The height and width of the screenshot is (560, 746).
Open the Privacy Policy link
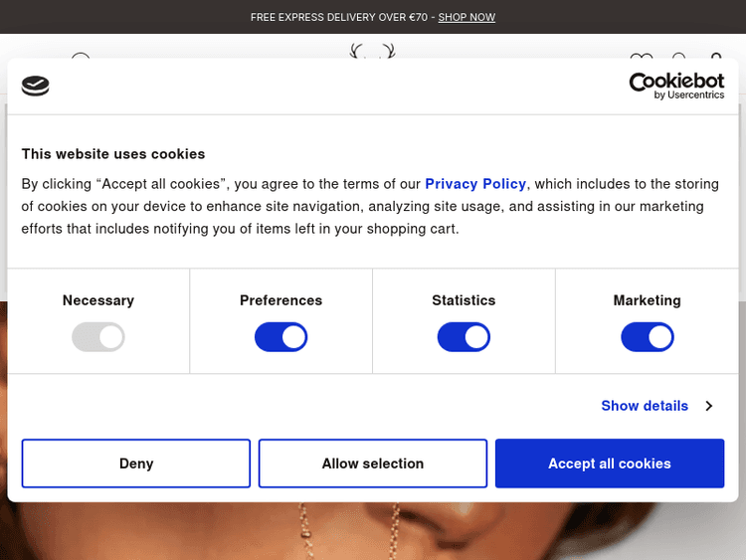pos(475,184)
